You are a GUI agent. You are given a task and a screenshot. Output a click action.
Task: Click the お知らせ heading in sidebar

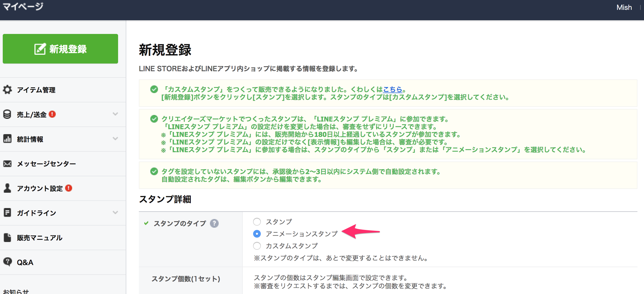(16, 291)
